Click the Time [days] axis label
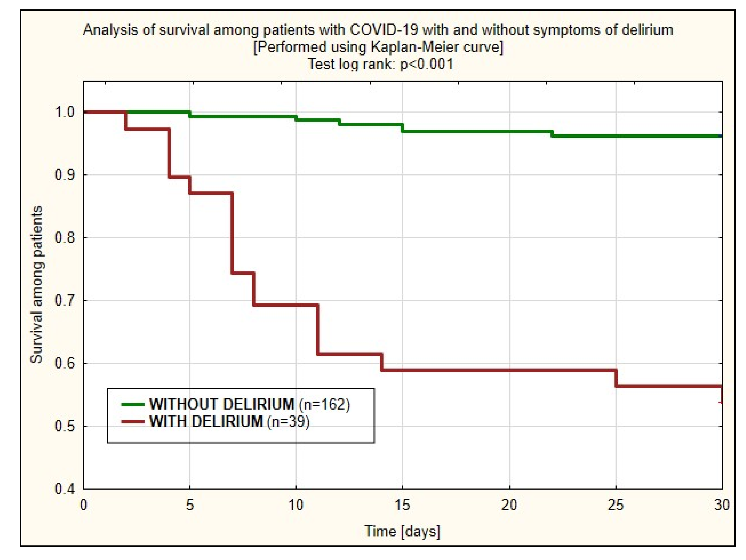746x560 pixels. (402, 531)
